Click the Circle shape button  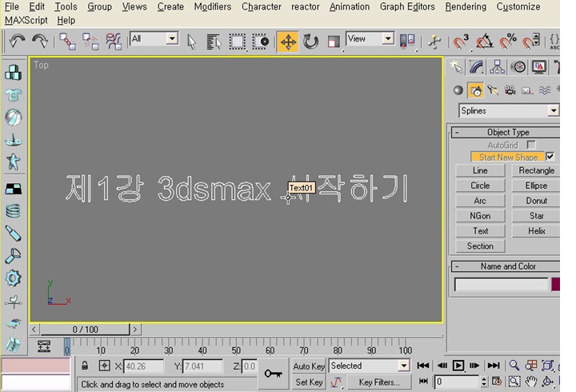[480, 186]
